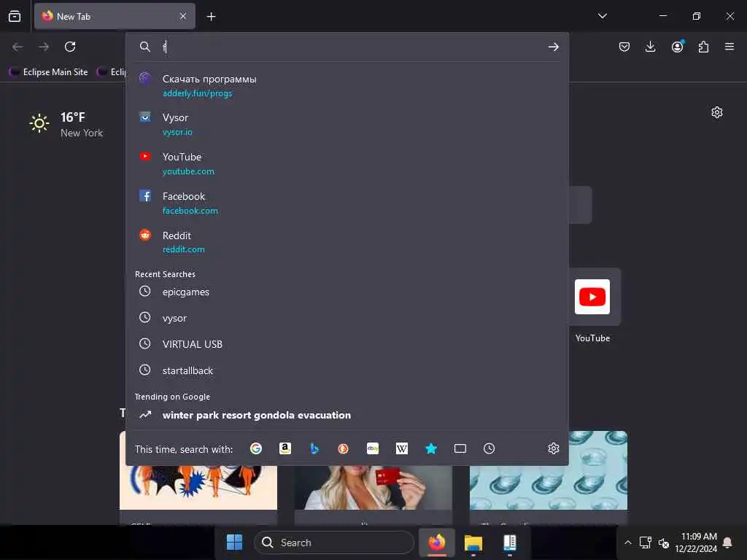Choose the YouTube youtube.com suggestion
The height and width of the screenshot is (560, 747).
[347, 164]
